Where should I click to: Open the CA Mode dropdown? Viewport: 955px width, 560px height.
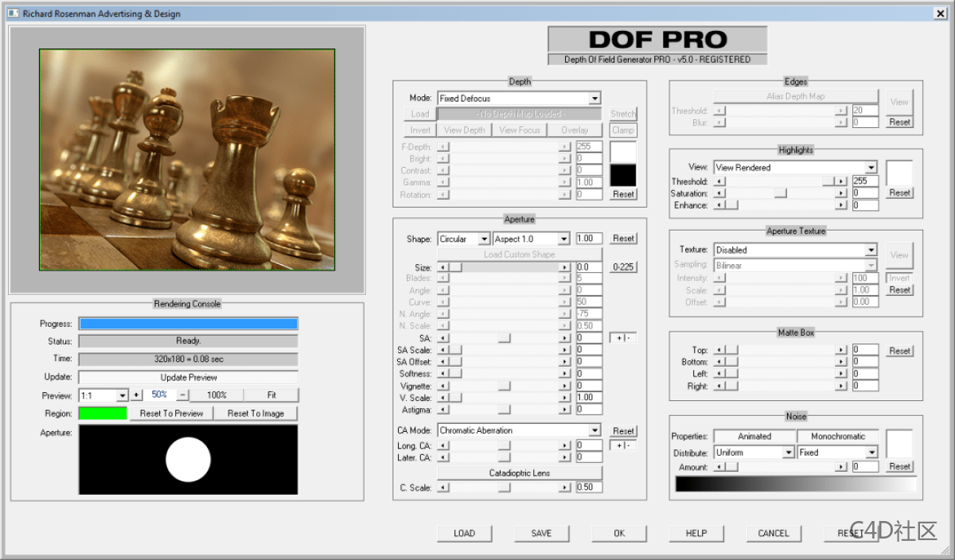[x=518, y=430]
